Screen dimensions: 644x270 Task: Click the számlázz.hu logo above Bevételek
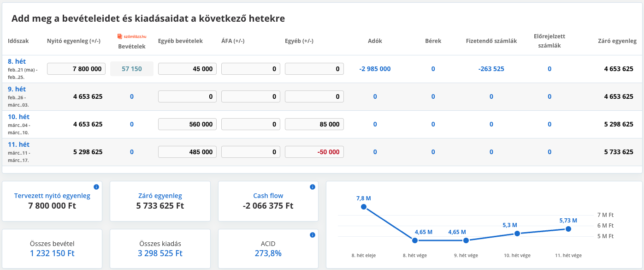tap(132, 36)
